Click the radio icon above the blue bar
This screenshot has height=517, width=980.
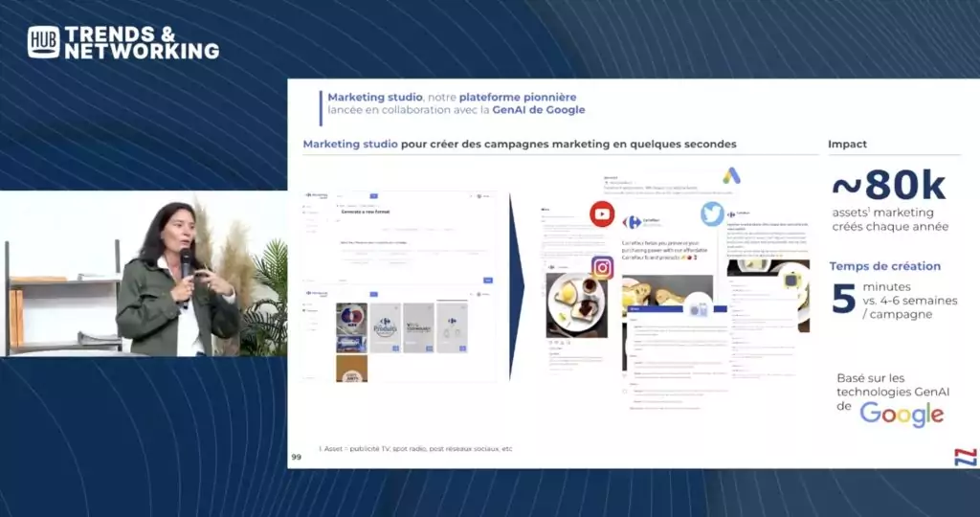click(699, 307)
